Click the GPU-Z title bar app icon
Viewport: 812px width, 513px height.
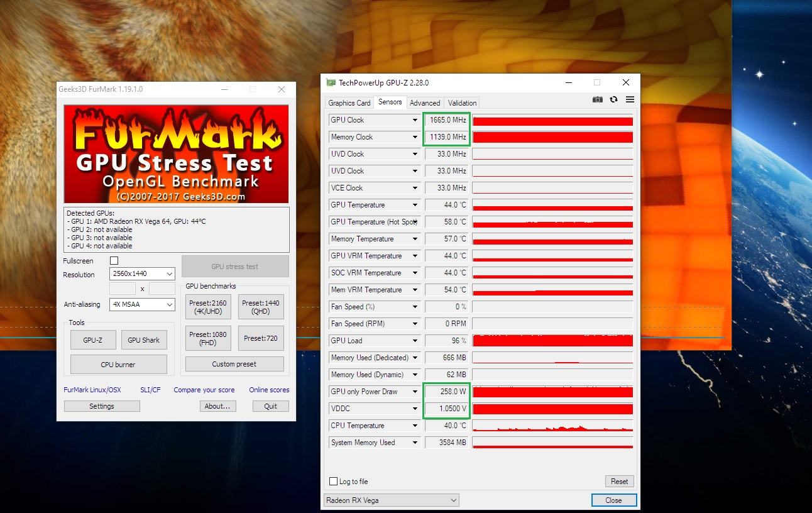click(x=331, y=82)
